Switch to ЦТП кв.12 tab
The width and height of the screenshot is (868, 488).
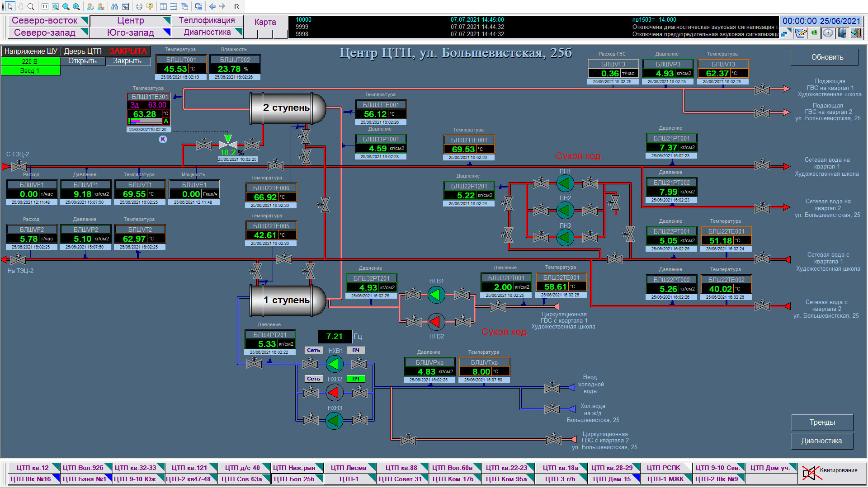click(x=34, y=468)
